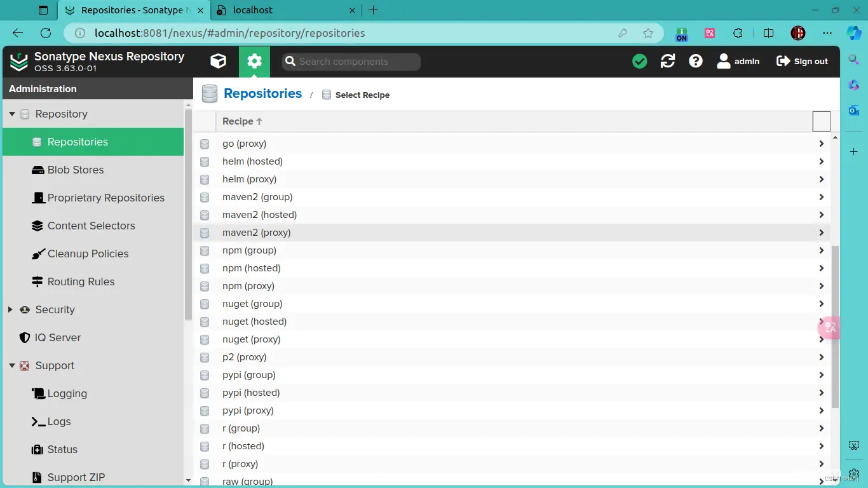
Task: Click the database icon beside maven2 (proxy)
Action: click(205, 233)
